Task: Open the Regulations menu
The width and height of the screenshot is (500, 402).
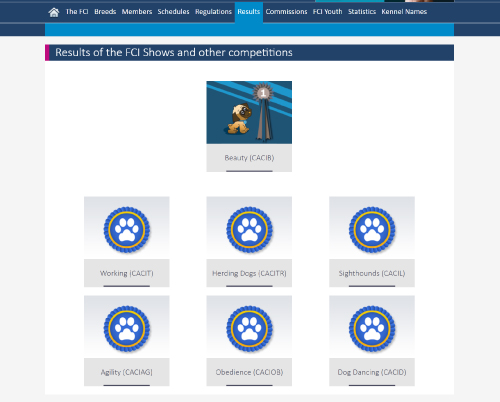Action: [x=213, y=12]
